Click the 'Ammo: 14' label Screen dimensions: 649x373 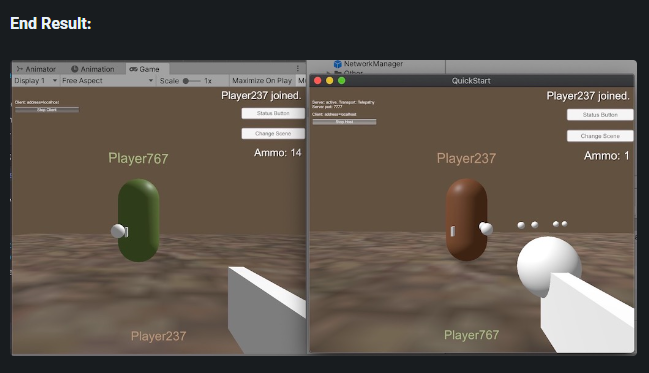tap(277, 153)
